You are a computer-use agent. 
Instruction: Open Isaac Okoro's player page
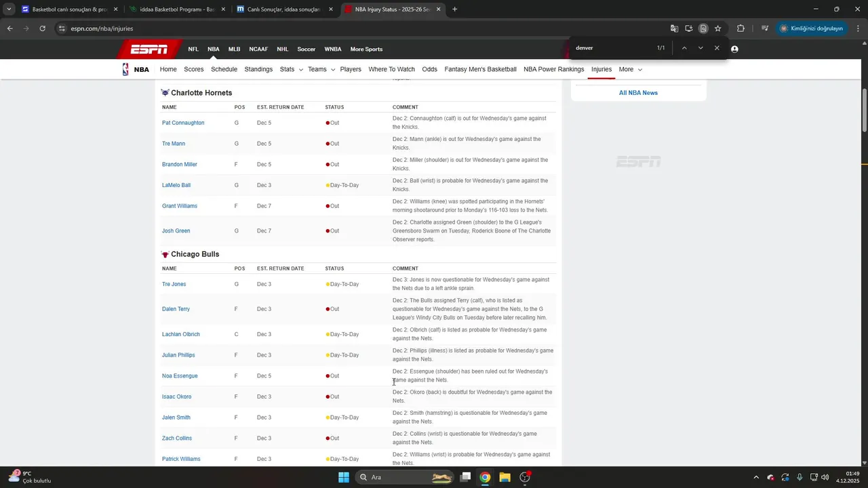(176, 396)
